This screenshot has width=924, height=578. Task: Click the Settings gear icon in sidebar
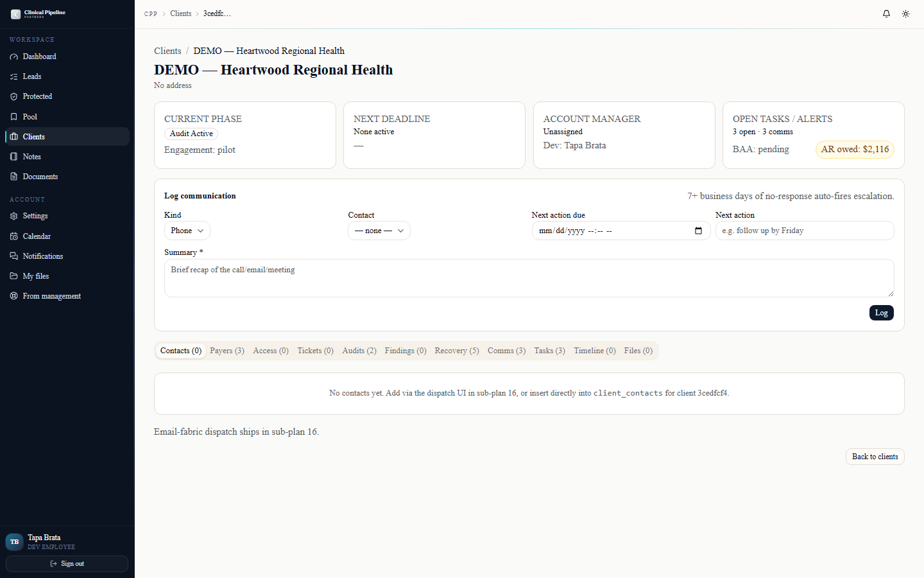pos(14,216)
